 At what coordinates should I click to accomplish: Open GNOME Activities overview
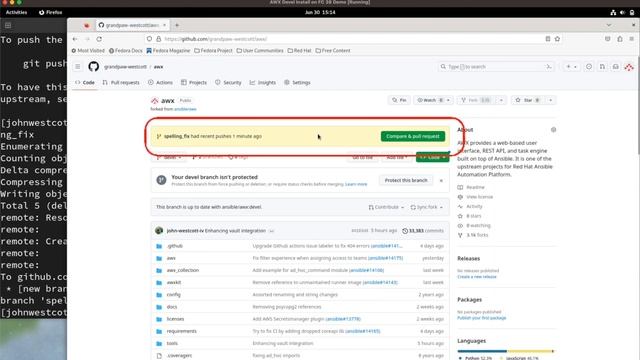(16, 12)
